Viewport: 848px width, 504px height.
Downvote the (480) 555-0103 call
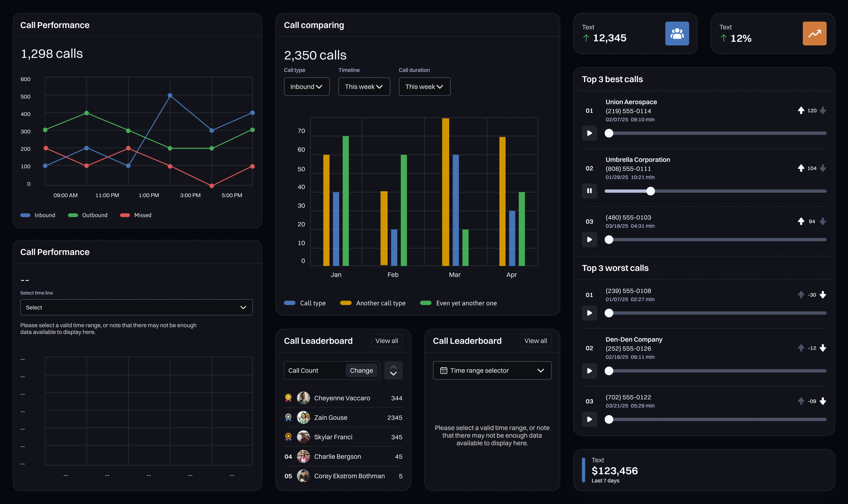point(823,221)
